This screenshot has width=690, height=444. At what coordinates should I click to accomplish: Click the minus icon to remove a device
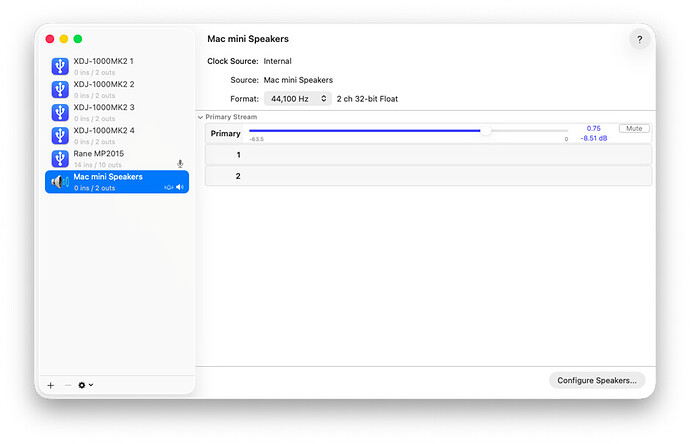tap(68, 385)
